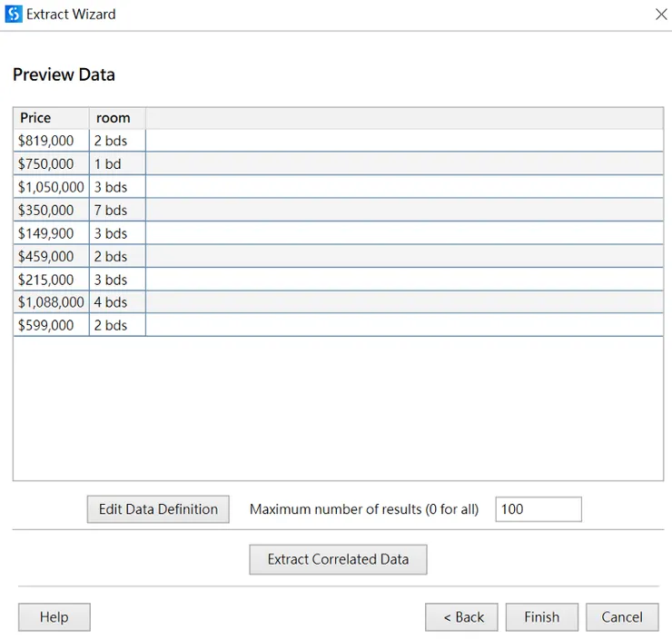672x640 pixels.
Task: Select the $599,000 price cell
Action: [x=51, y=325]
